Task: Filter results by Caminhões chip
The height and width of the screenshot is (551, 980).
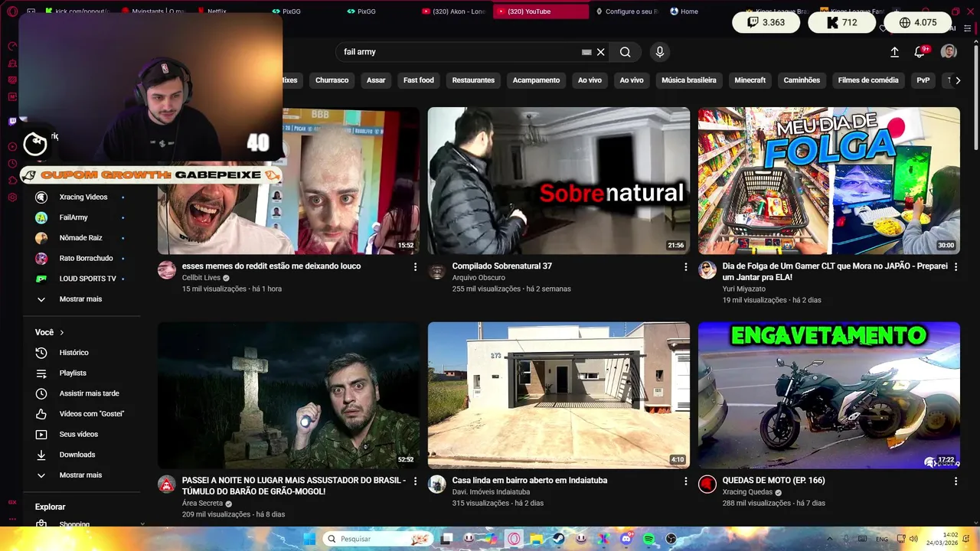Action: (x=802, y=80)
